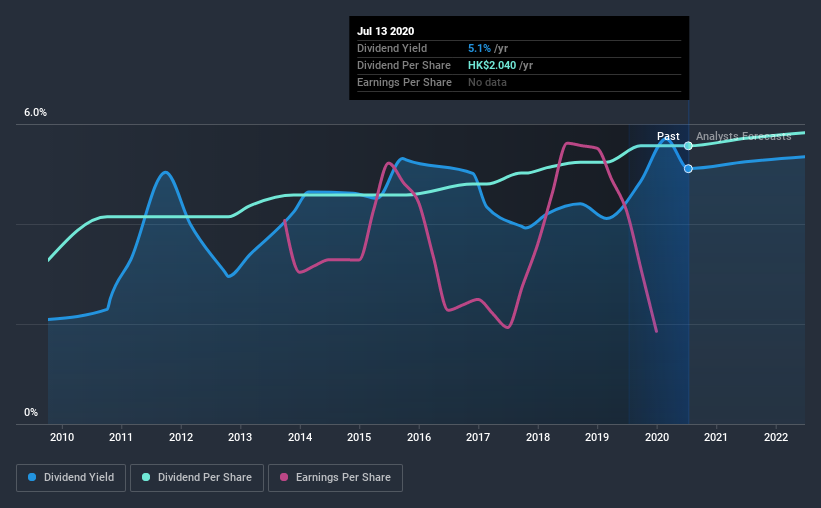Click the 0% y-axis label

[x=31, y=413]
